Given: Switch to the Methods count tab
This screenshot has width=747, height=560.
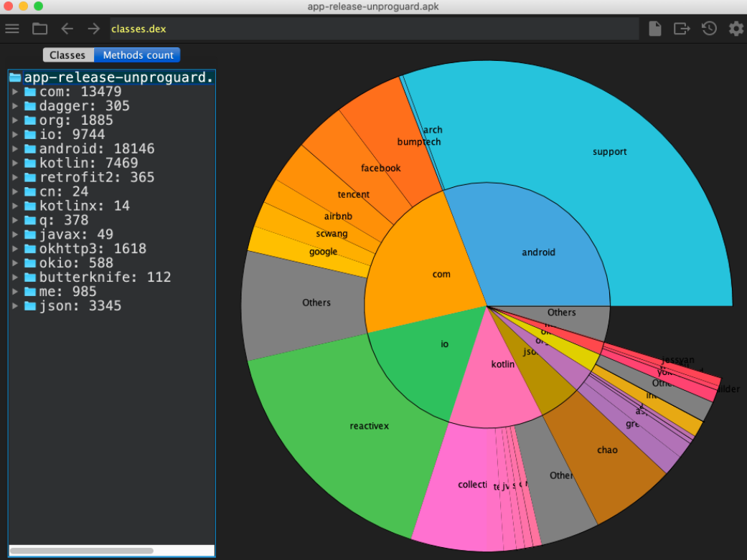Looking at the screenshot, I should point(138,55).
